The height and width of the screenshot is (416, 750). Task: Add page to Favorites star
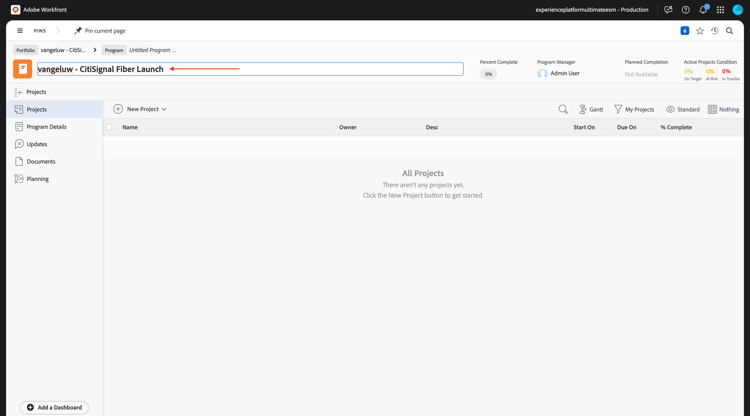click(x=700, y=31)
